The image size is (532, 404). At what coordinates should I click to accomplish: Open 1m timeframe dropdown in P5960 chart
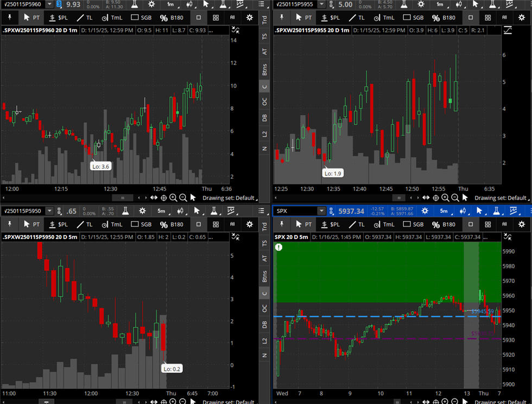tap(171, 4)
